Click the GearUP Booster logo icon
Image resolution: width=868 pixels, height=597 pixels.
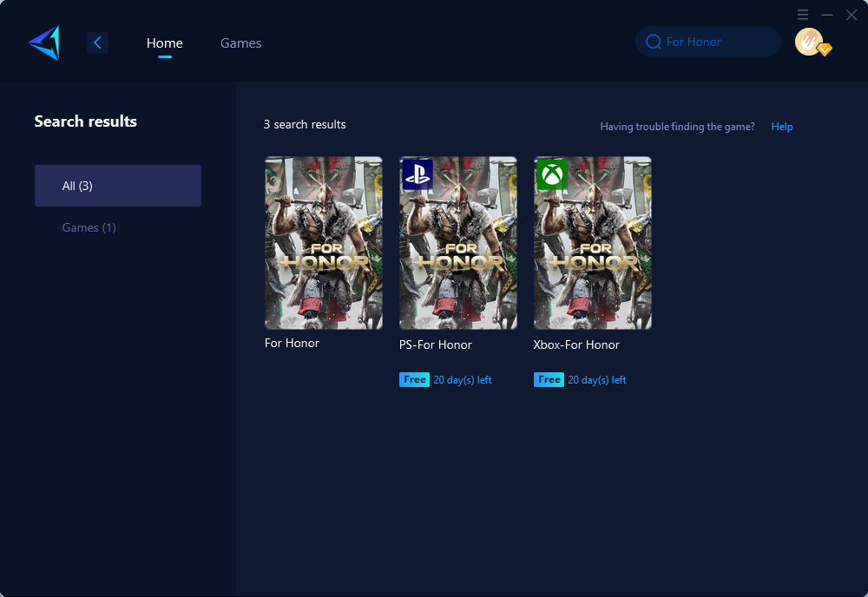click(44, 43)
